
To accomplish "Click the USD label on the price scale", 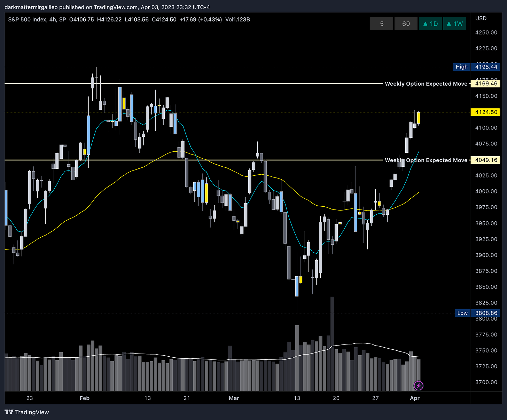I will (481, 18).
